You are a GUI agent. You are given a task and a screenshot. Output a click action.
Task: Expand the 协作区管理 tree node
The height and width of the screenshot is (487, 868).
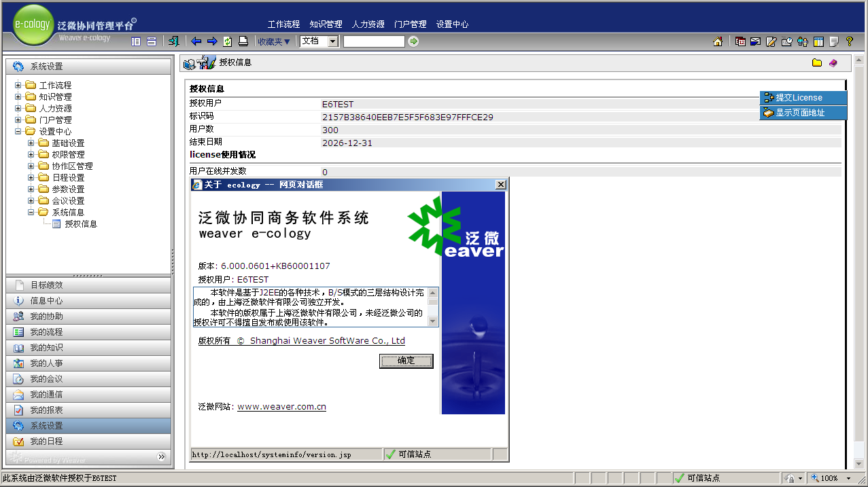pyautogui.click(x=31, y=166)
